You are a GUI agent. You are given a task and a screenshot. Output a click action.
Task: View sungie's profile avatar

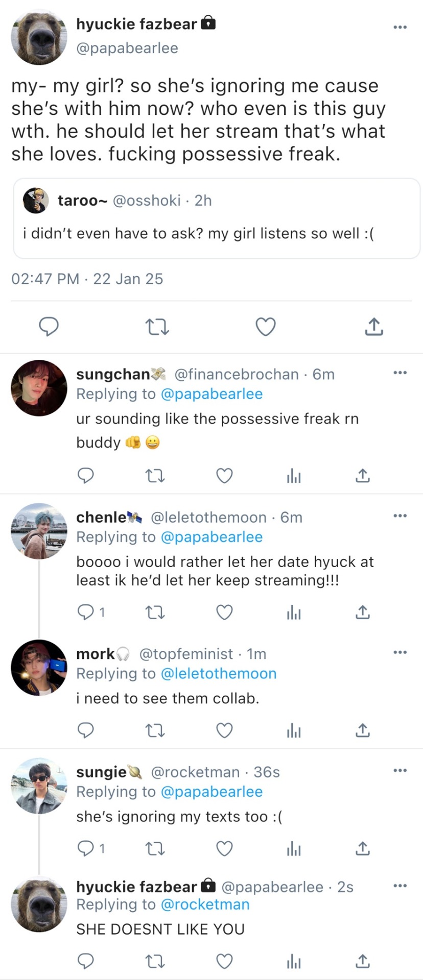click(x=39, y=786)
